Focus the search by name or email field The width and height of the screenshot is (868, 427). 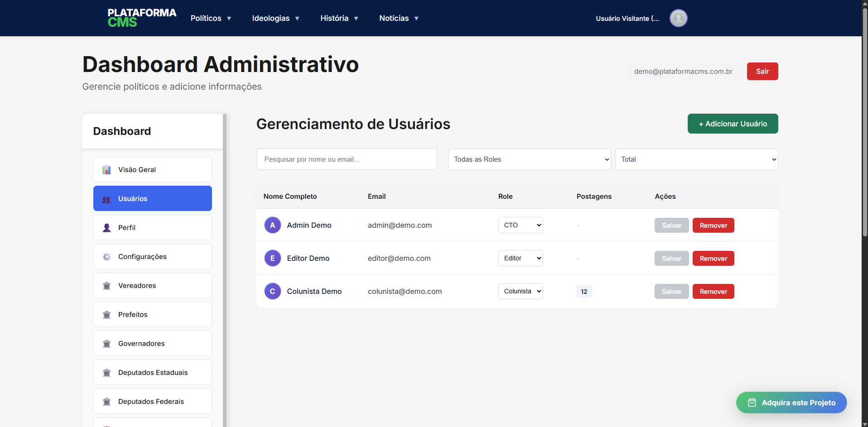coord(347,159)
